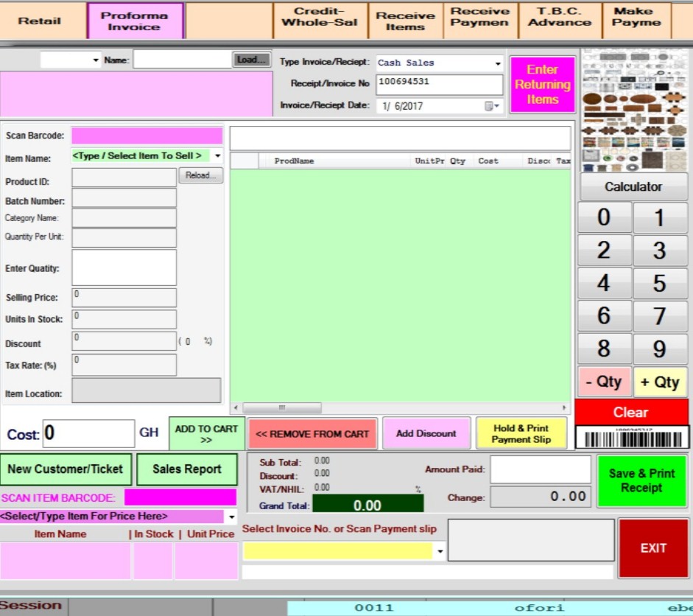Click the furniture thumbnail image panel

coord(634,110)
